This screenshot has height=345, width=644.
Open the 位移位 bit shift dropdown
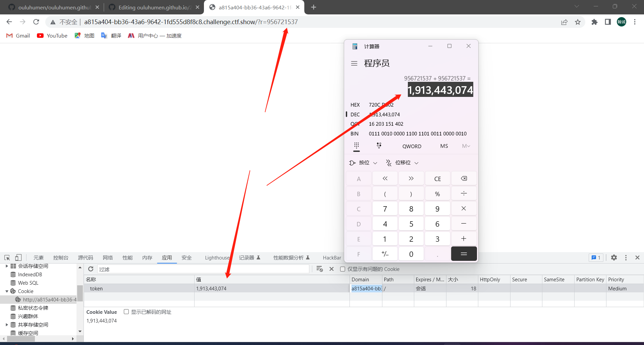pyautogui.click(x=402, y=163)
